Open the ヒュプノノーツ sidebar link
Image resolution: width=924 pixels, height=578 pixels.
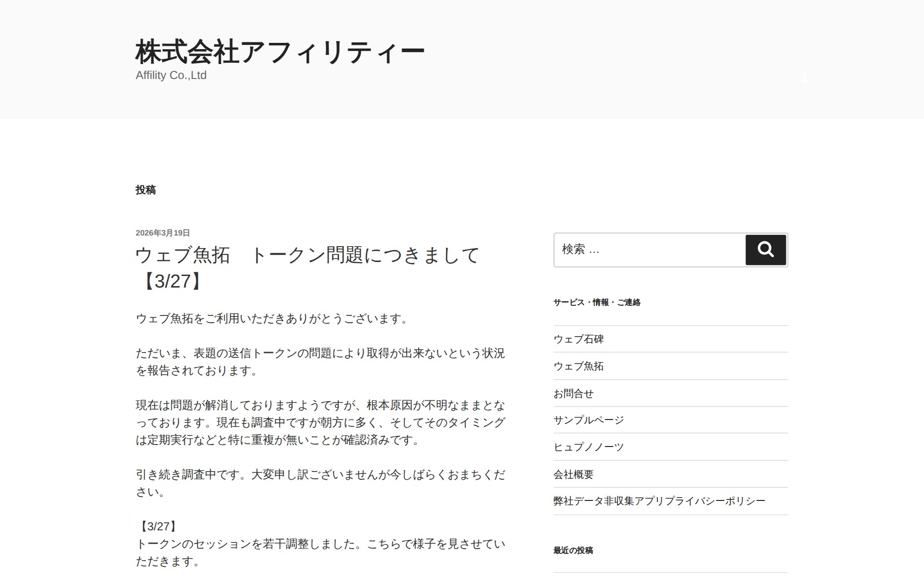pos(588,447)
